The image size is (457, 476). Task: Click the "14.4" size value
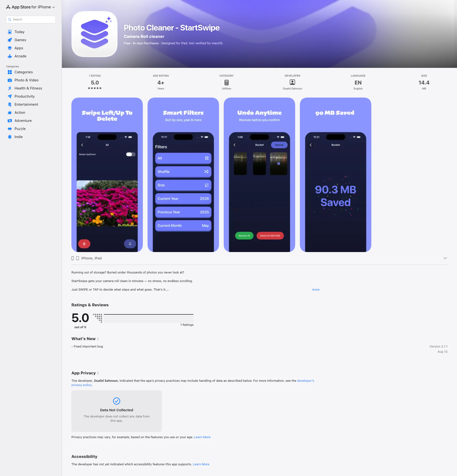click(x=424, y=83)
